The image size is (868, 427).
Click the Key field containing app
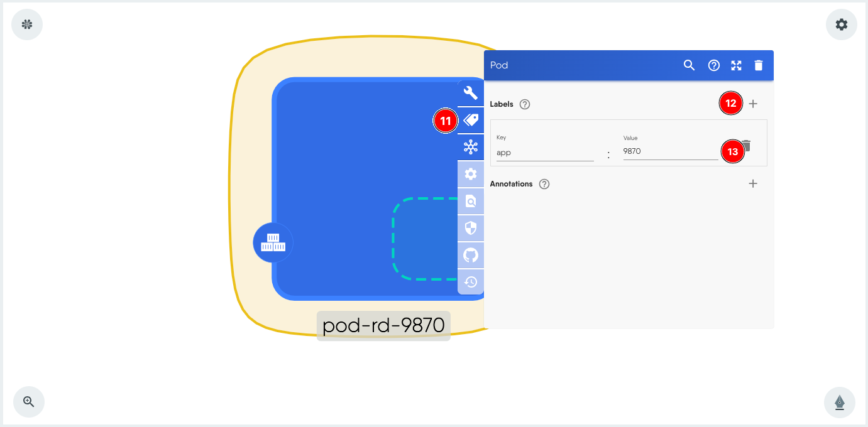544,152
